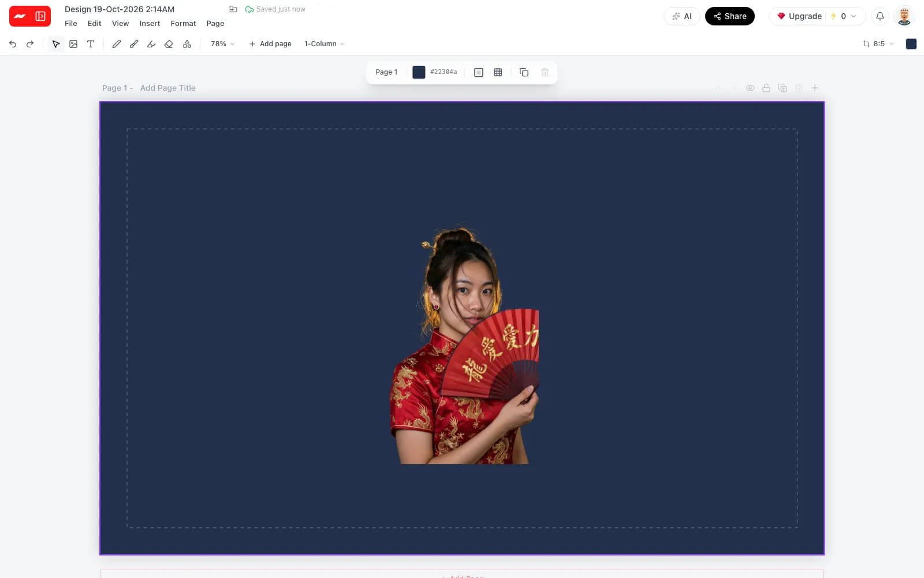
Task: Toggle the page lock icon
Action: coord(766,88)
